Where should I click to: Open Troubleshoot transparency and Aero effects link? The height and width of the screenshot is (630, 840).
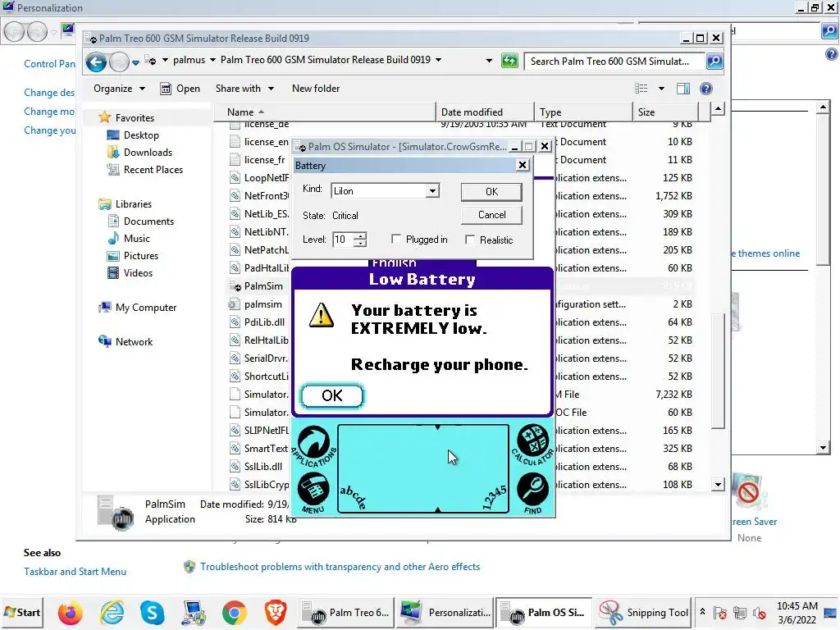point(340,567)
